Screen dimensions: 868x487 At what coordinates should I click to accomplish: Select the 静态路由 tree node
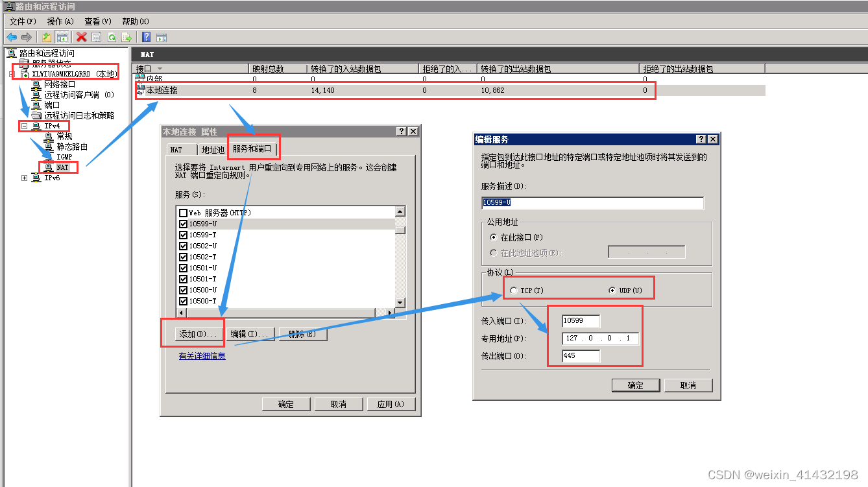click(x=72, y=147)
